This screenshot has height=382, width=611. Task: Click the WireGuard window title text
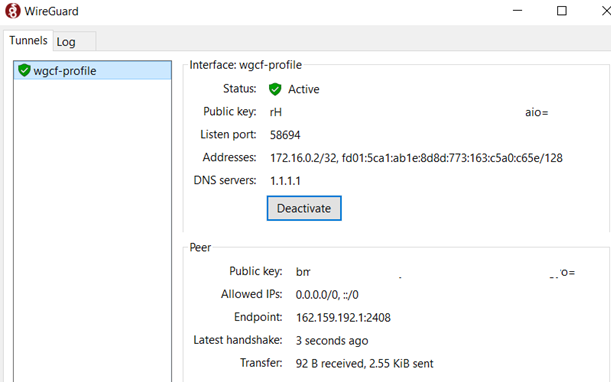51,11
